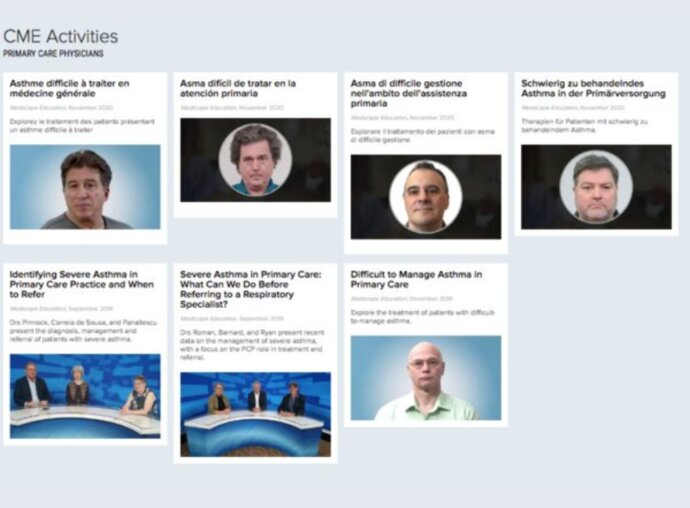Open 'Difficult to Manage Asthma in Primary Care'
Image resolution: width=690 pixels, height=508 pixels.
pos(416,280)
